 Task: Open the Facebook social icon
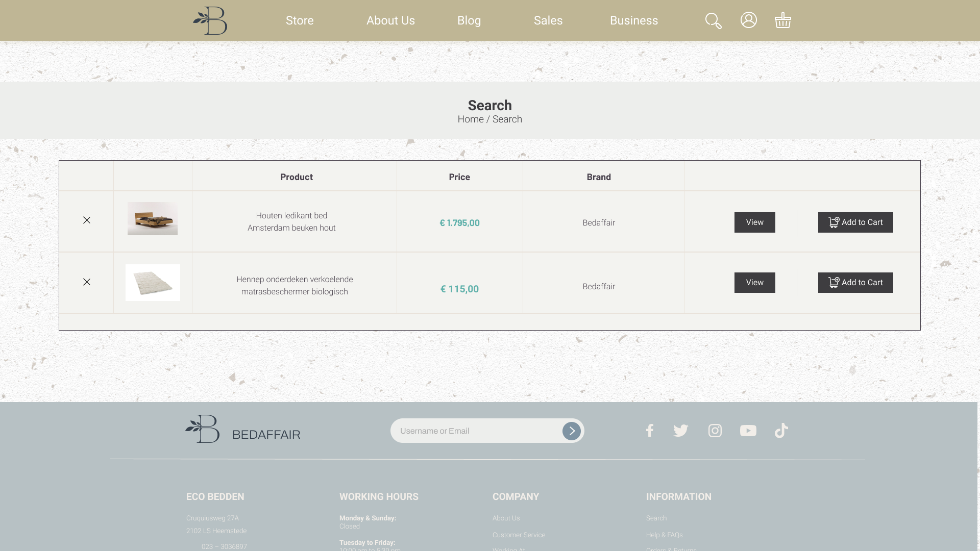click(x=649, y=431)
